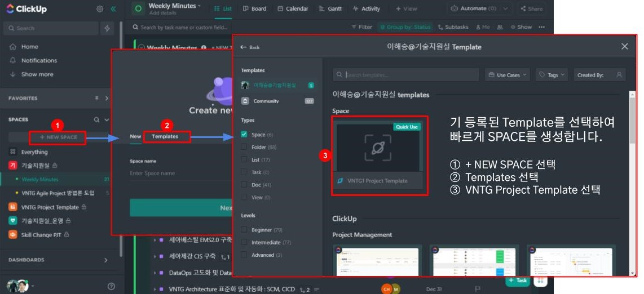Switch to Gantt view tab
This screenshot has height=294, width=644.
click(x=330, y=8)
